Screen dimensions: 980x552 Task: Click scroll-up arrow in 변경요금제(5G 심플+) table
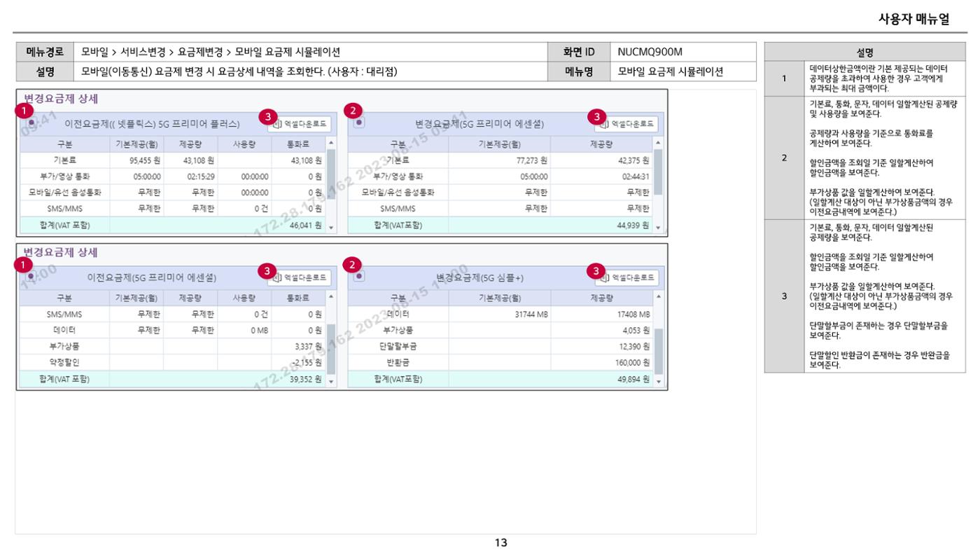658,297
